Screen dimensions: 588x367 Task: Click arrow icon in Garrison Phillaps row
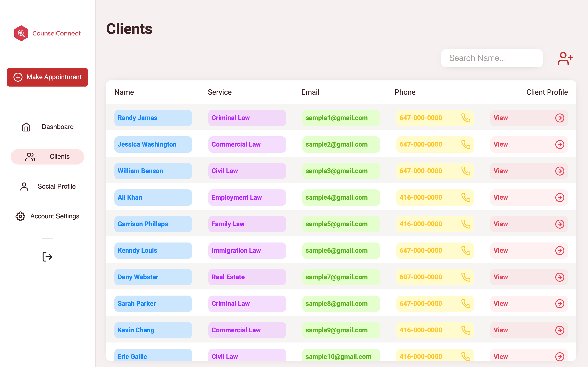pyautogui.click(x=560, y=224)
